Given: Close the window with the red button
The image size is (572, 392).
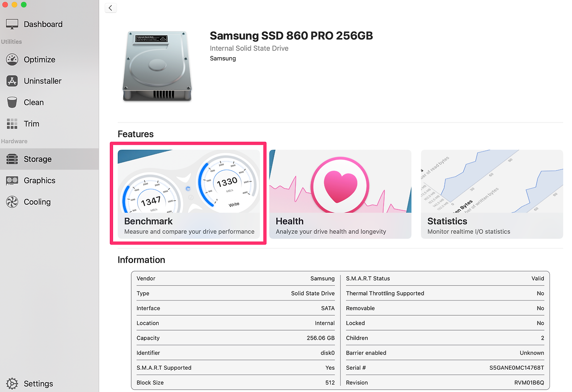Looking at the screenshot, I should (x=5, y=4).
